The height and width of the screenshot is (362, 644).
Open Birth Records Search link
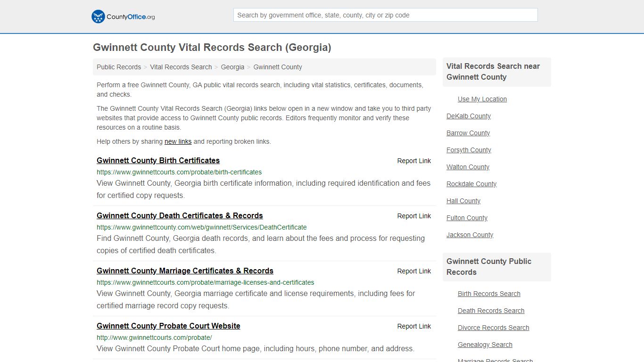[x=489, y=294]
